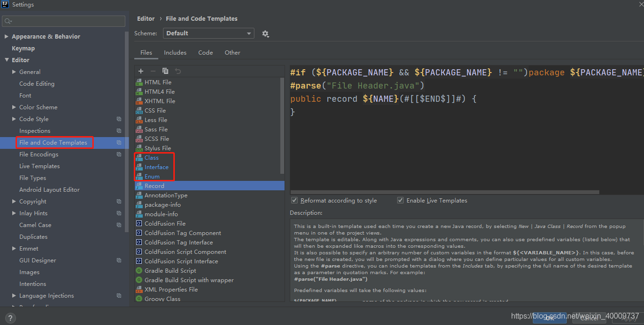
Task: Toggle Enable Live Templates checkbox
Action: point(400,200)
